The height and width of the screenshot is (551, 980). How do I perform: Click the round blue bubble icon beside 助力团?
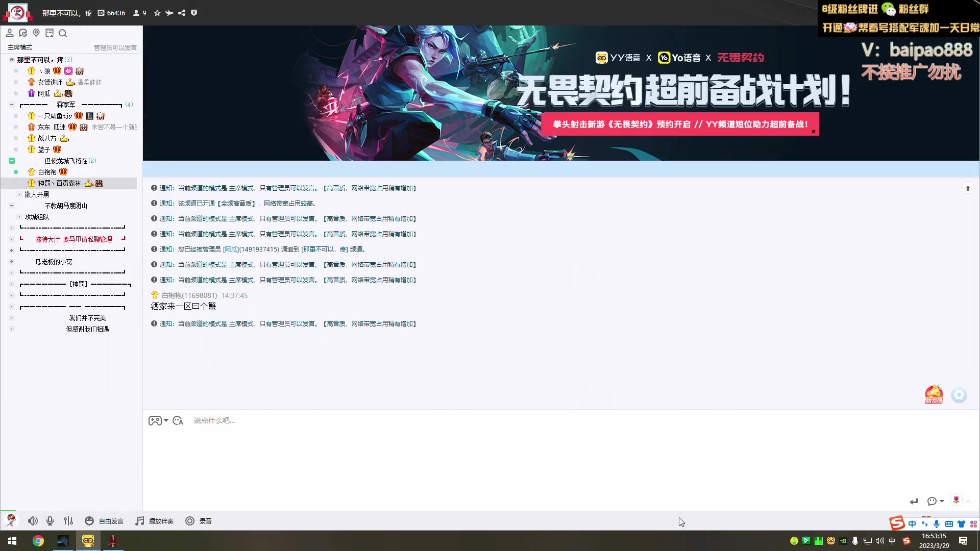(959, 395)
